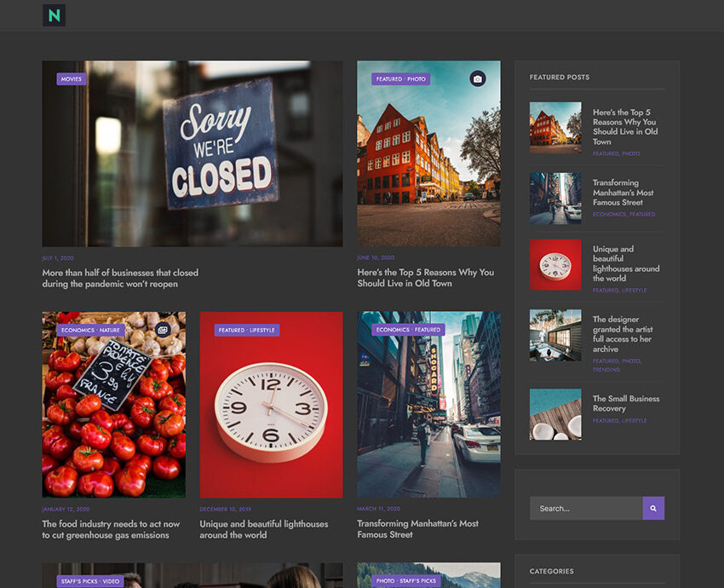The height and width of the screenshot is (588, 724).
Task: Focus the Search... input field
Action: coord(585,509)
